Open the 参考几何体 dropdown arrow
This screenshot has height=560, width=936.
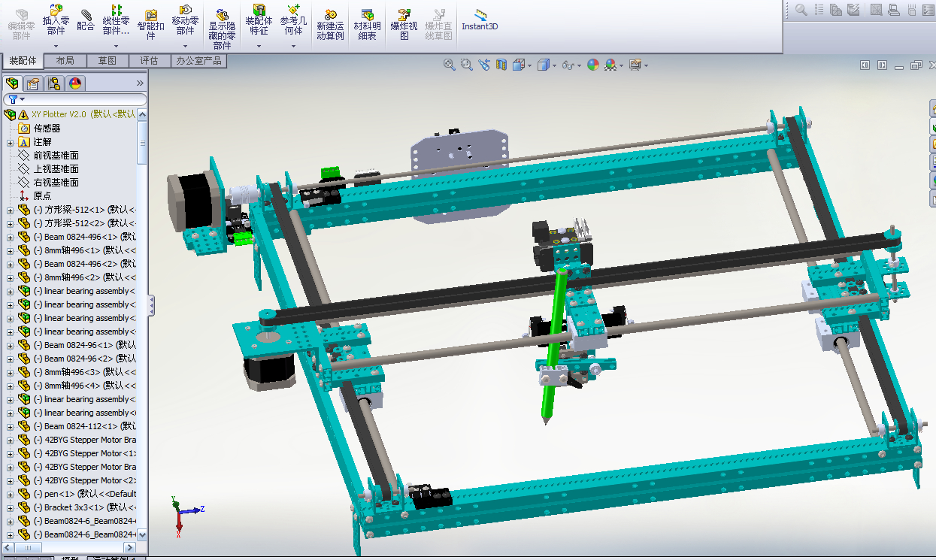point(293,46)
